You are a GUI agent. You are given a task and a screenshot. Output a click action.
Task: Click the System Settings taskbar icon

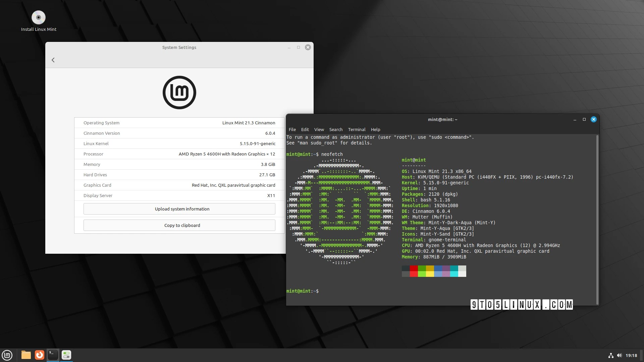coord(66,355)
